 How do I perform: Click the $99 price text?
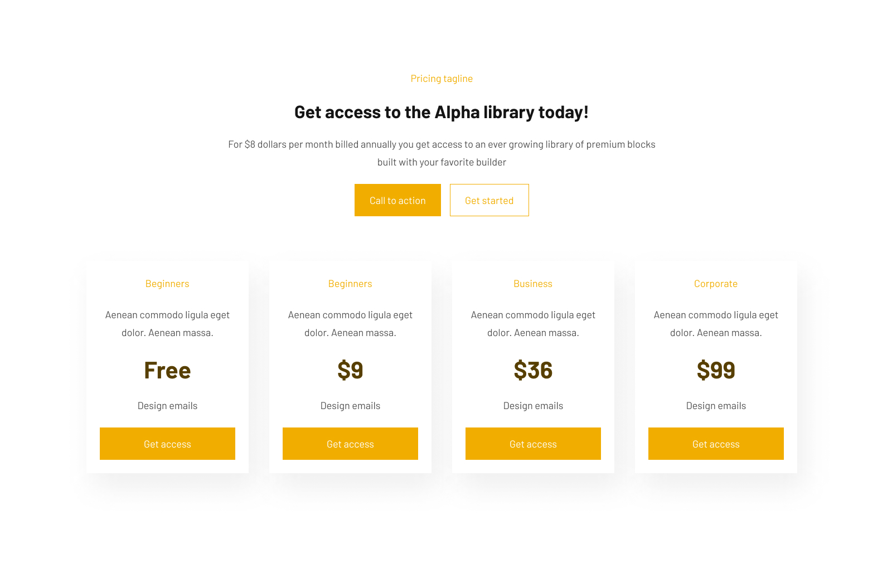(x=716, y=370)
